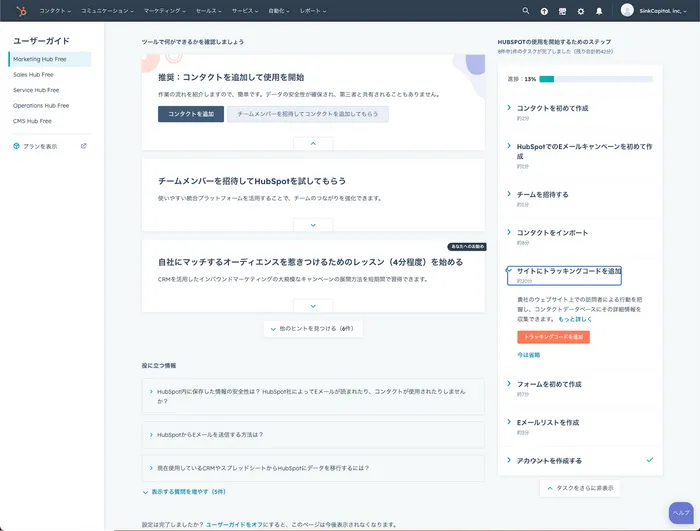
Task: Expand the CRMやスプレッドシートからデータを移行 question
Action: click(313, 468)
